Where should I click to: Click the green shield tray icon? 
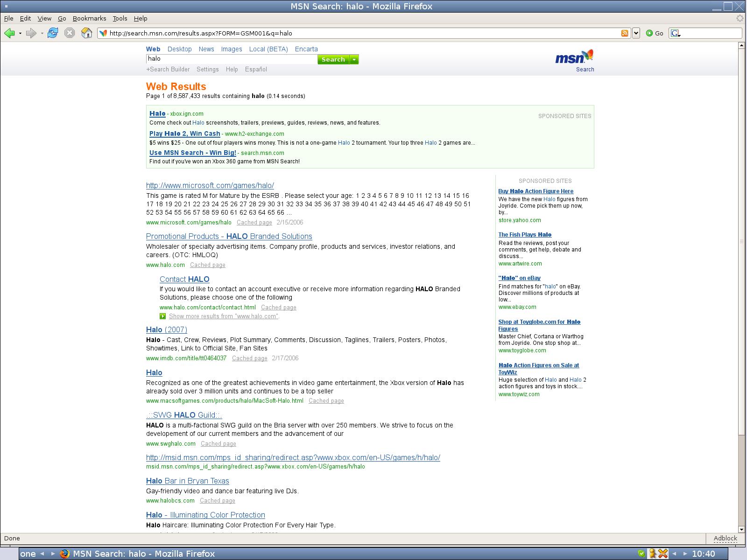pos(641,554)
